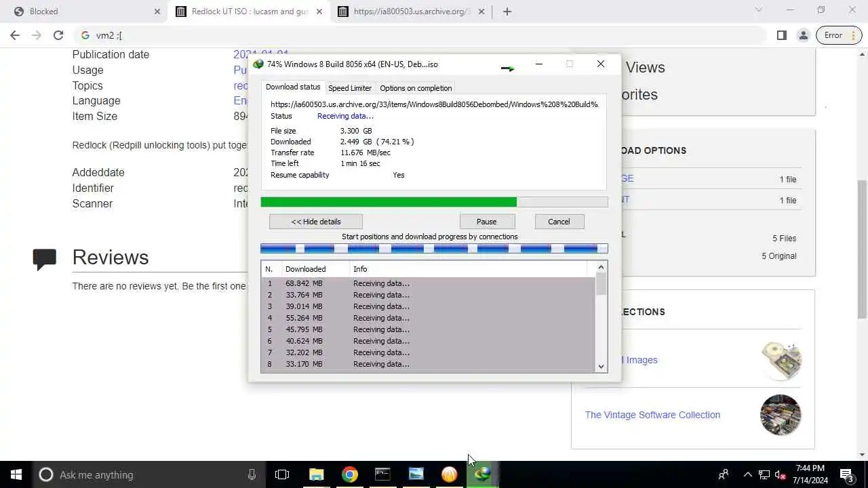
Task: Show hidden system tray icons
Action: click(747, 474)
